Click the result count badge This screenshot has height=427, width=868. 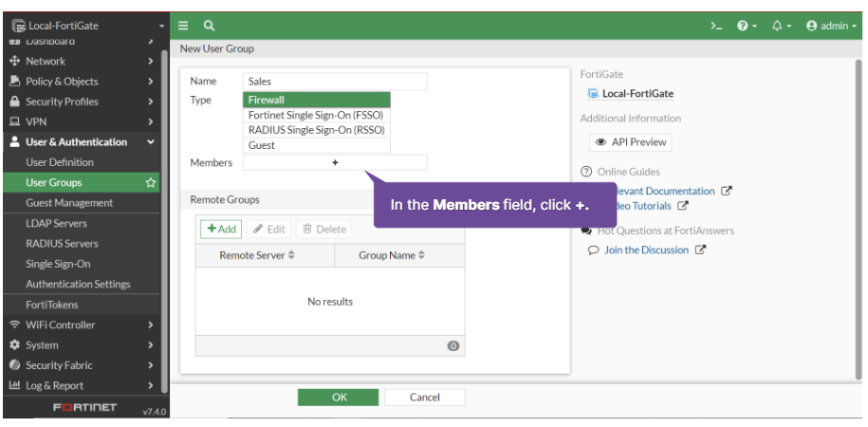[x=452, y=346]
